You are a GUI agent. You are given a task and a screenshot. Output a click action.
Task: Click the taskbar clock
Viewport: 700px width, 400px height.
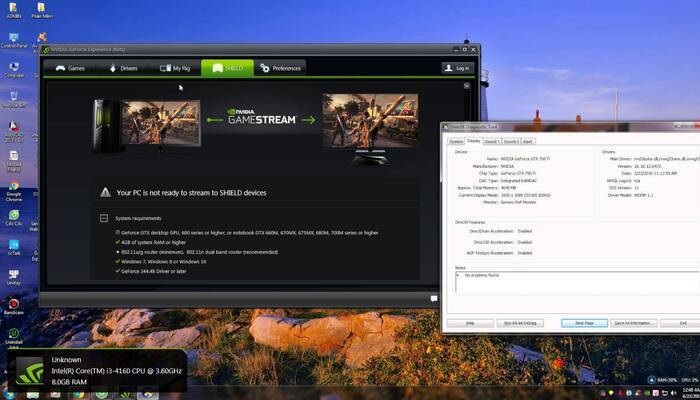692,393
